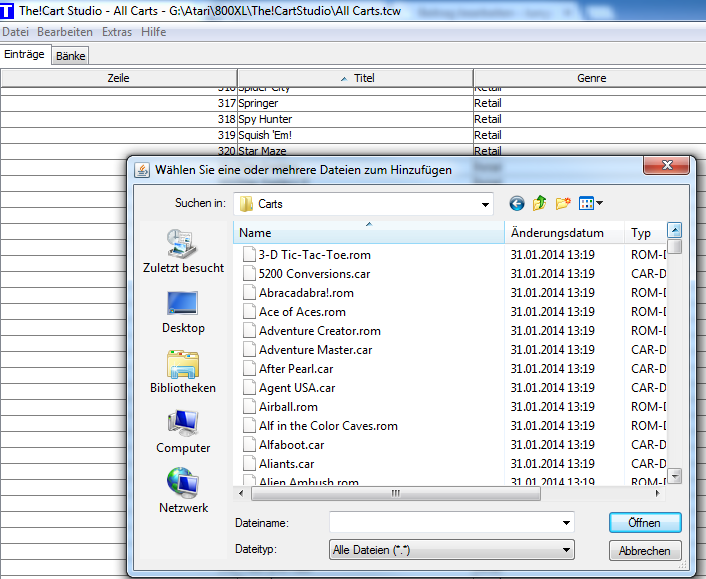Open Bibliotheken in the places sidebar
This screenshot has width=706, height=579.
click(x=183, y=372)
